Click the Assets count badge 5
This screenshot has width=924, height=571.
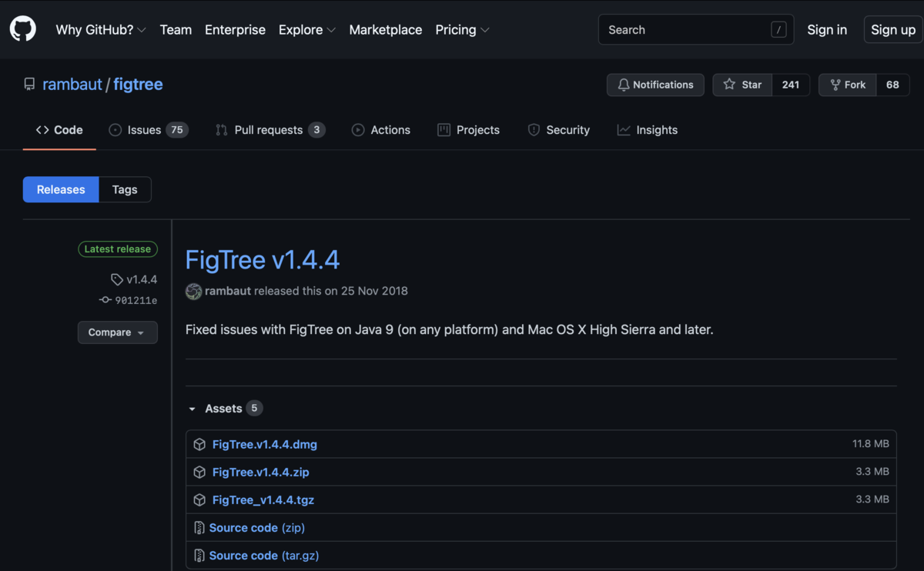[254, 408]
